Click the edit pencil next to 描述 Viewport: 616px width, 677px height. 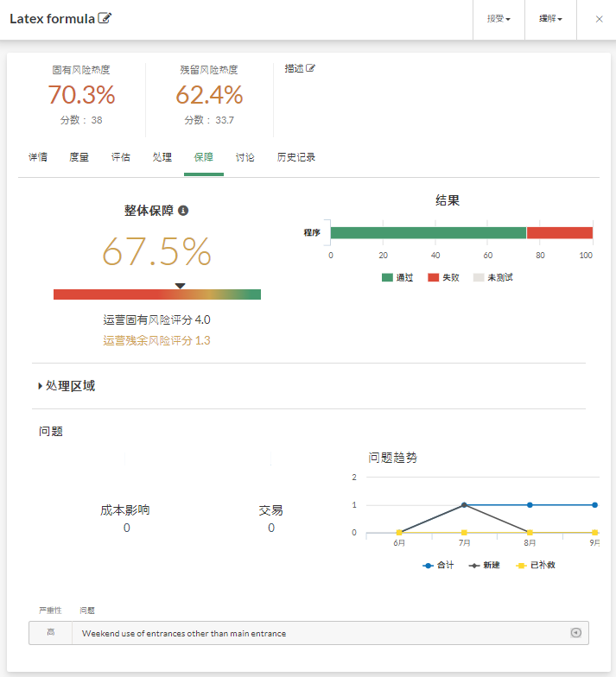(x=311, y=68)
